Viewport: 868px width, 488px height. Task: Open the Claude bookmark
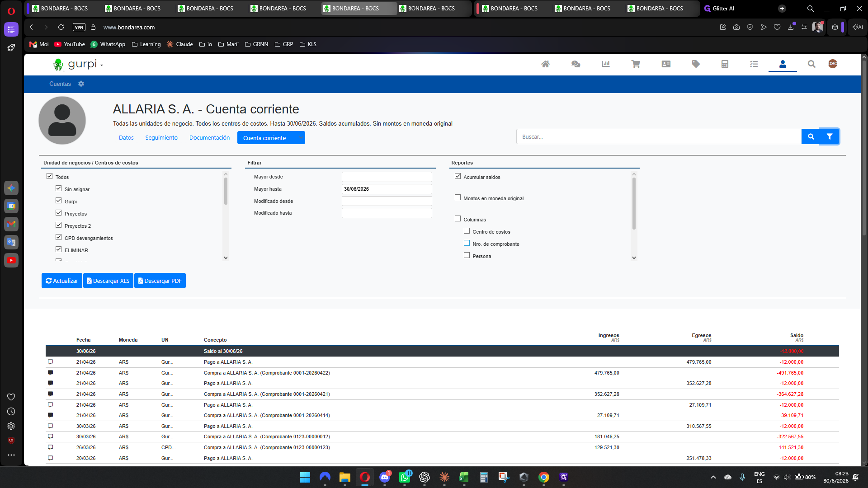click(179, 44)
